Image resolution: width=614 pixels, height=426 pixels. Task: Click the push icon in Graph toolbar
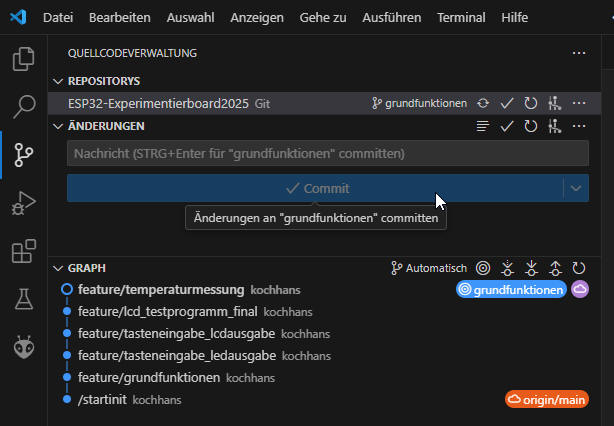[x=556, y=268]
